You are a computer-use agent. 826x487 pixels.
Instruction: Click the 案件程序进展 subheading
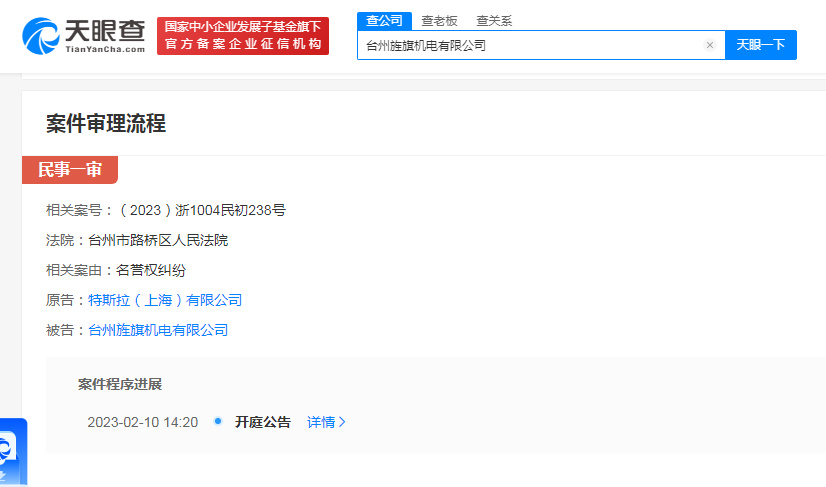coord(120,384)
